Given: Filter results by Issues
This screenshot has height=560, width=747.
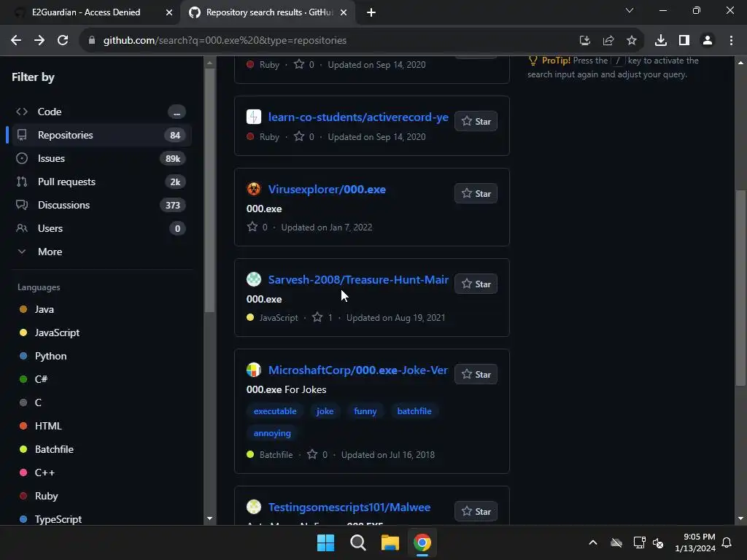Looking at the screenshot, I should tap(99, 158).
